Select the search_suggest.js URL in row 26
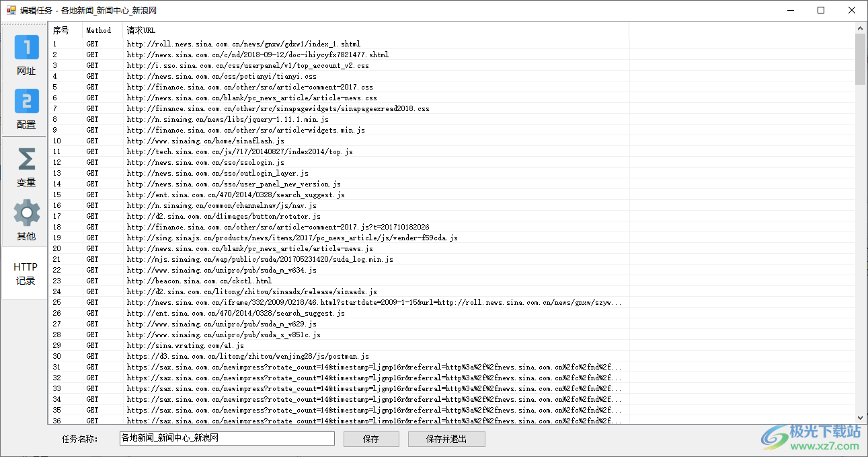868x457 pixels. coord(235,313)
